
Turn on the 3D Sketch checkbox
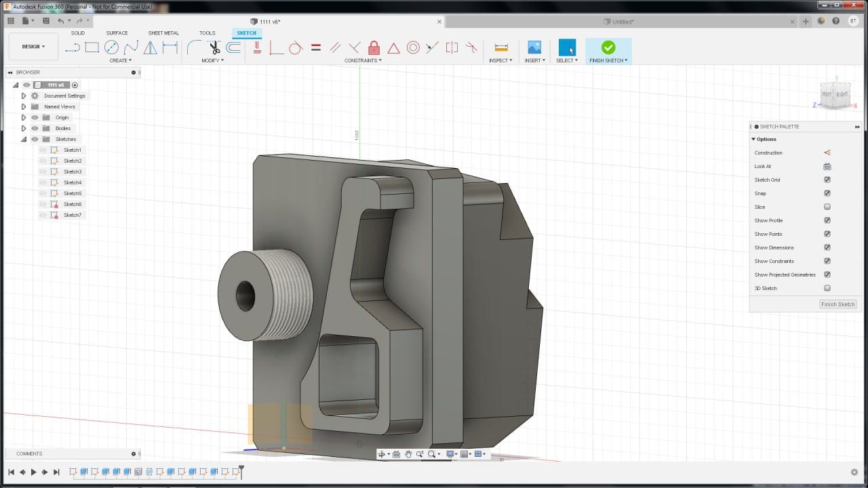[827, 288]
